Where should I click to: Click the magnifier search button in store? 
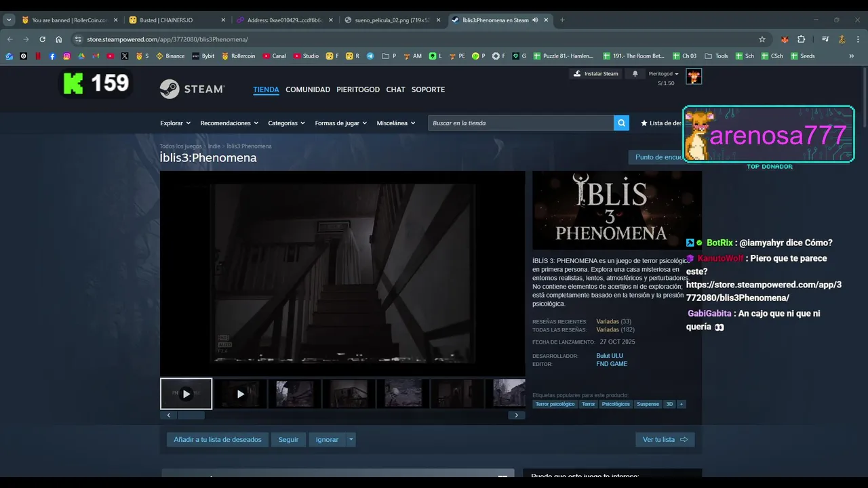pyautogui.click(x=621, y=123)
